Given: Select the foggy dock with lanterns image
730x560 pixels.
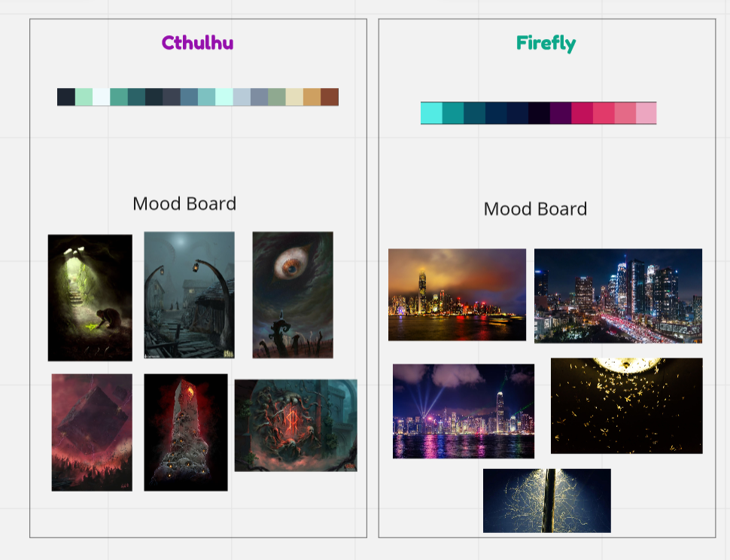Looking at the screenshot, I should pos(190,294).
